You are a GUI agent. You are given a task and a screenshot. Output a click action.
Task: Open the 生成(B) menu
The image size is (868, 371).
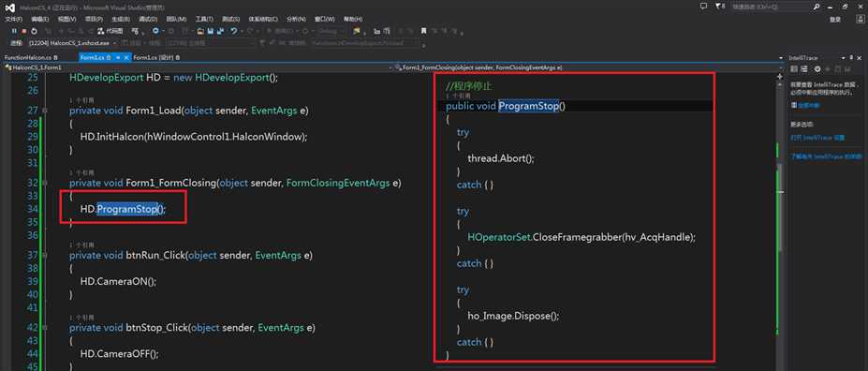pos(120,19)
